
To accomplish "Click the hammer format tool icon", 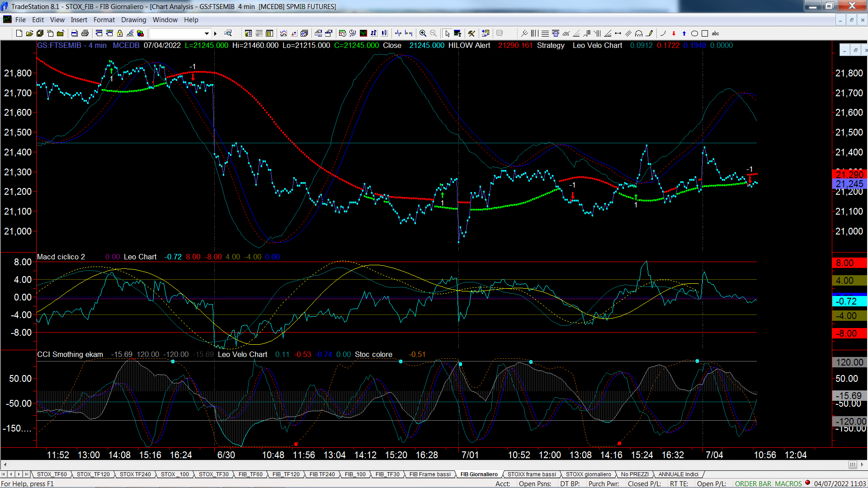I will coord(472,33).
